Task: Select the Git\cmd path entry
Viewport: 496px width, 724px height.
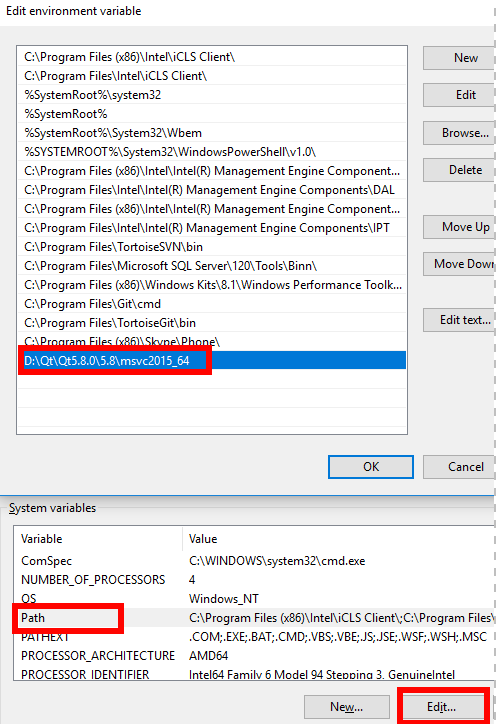Action: pyautogui.click(x=212, y=304)
